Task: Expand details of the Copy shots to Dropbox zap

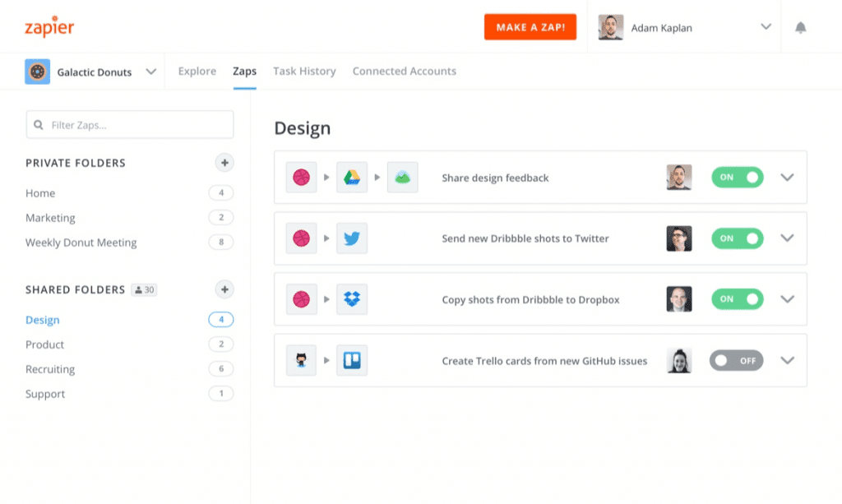Action: [x=787, y=298]
